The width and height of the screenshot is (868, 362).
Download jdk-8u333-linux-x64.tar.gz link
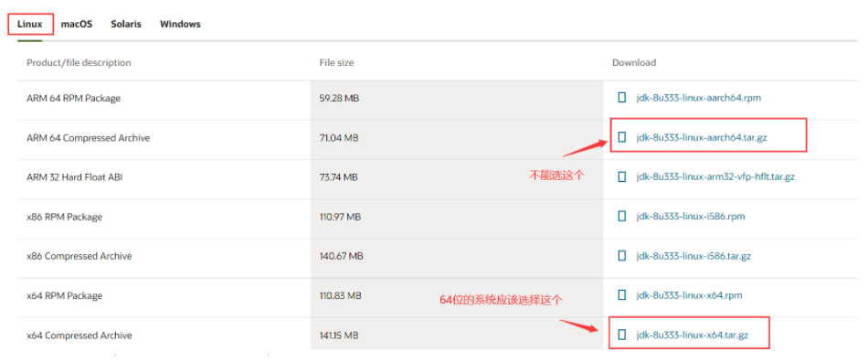pyautogui.click(x=693, y=335)
